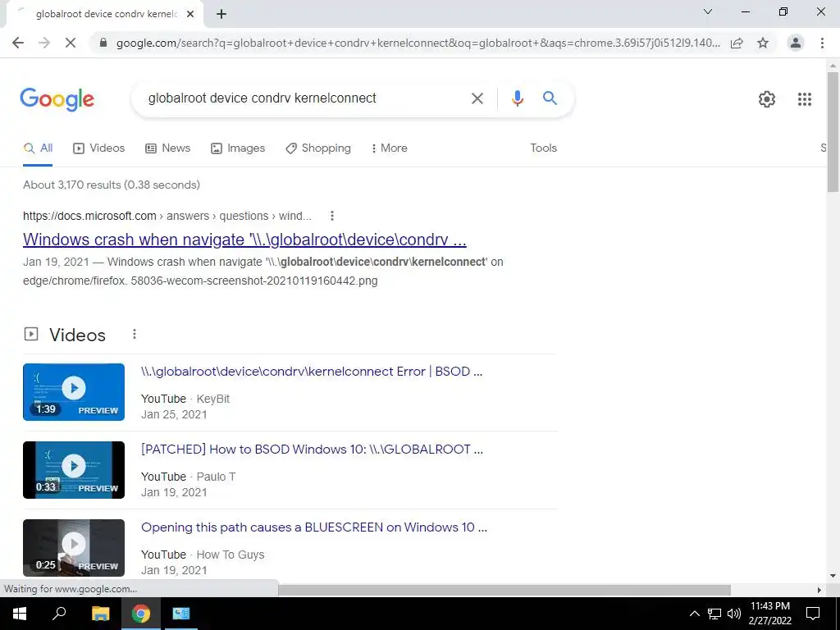
Task: Open the Chrome profile avatar
Action: point(796,43)
